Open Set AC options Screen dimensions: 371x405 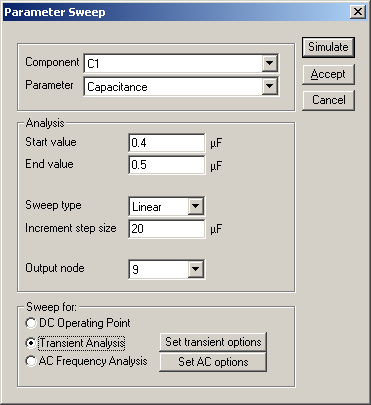[213, 362]
